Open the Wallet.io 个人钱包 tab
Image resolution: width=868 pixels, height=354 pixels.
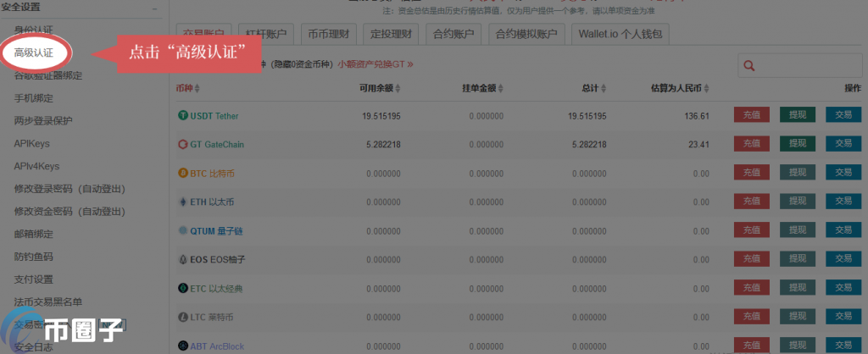click(x=620, y=34)
